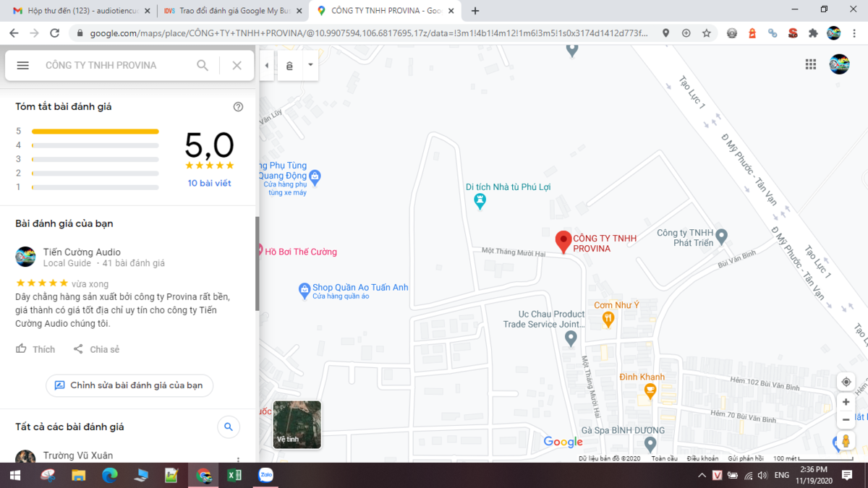Image resolution: width=868 pixels, height=488 pixels.
Task: Click the Street View pegman
Action: (x=846, y=440)
